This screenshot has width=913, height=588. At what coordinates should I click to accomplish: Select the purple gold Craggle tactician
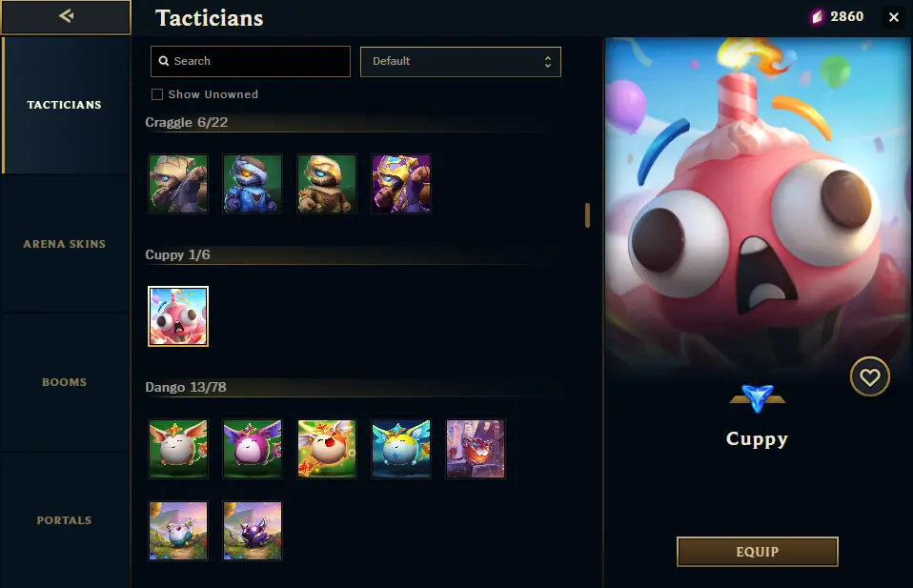[401, 183]
